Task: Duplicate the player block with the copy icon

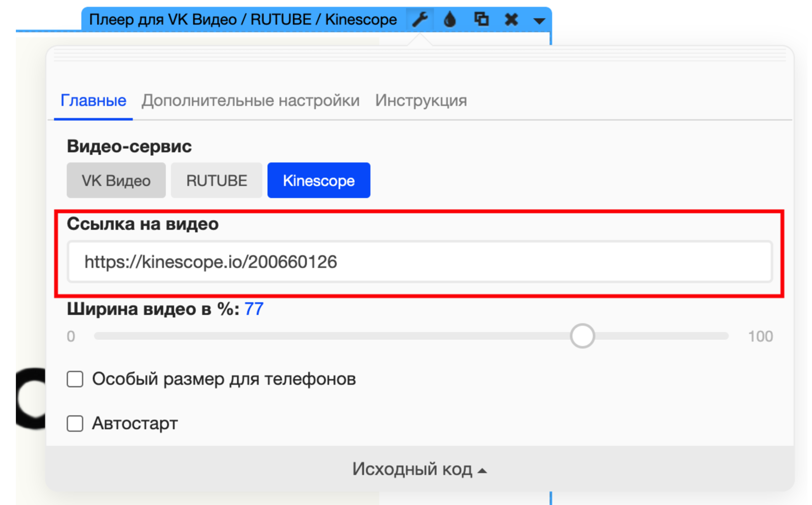Action: click(481, 19)
